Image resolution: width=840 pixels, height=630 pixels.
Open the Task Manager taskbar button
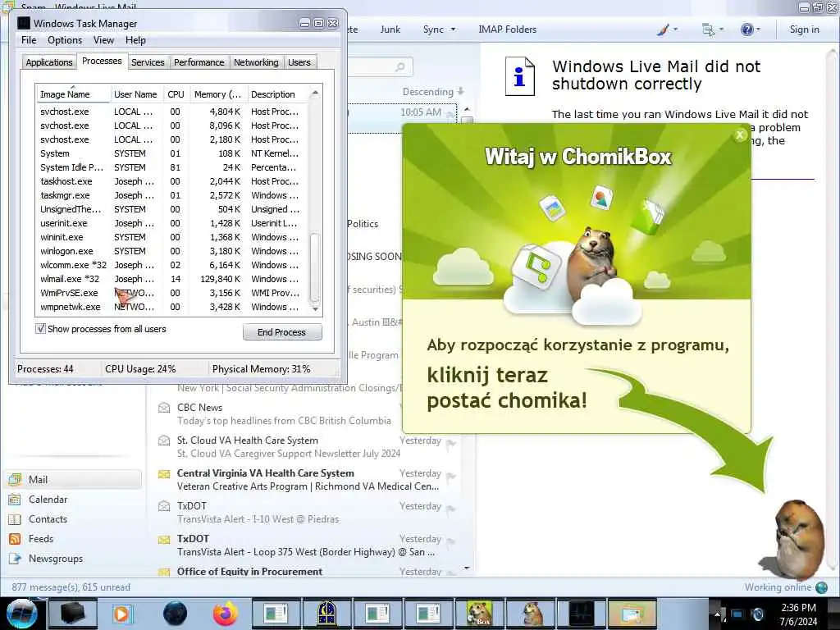(x=582, y=614)
